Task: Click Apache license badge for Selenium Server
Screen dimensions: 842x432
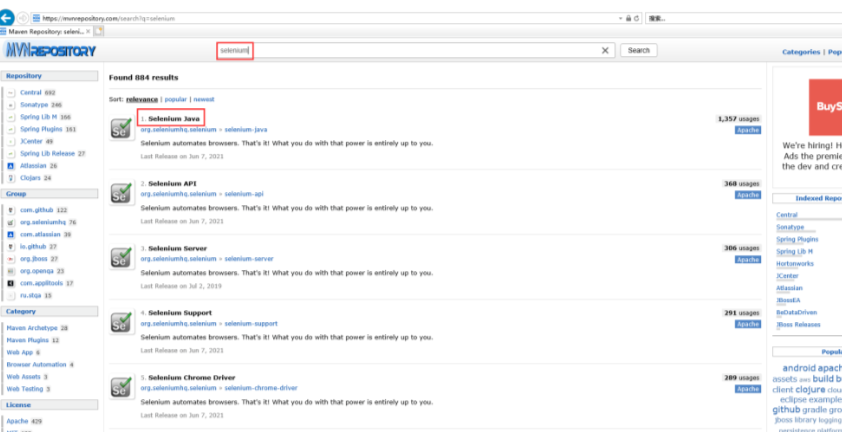Action: click(747, 260)
